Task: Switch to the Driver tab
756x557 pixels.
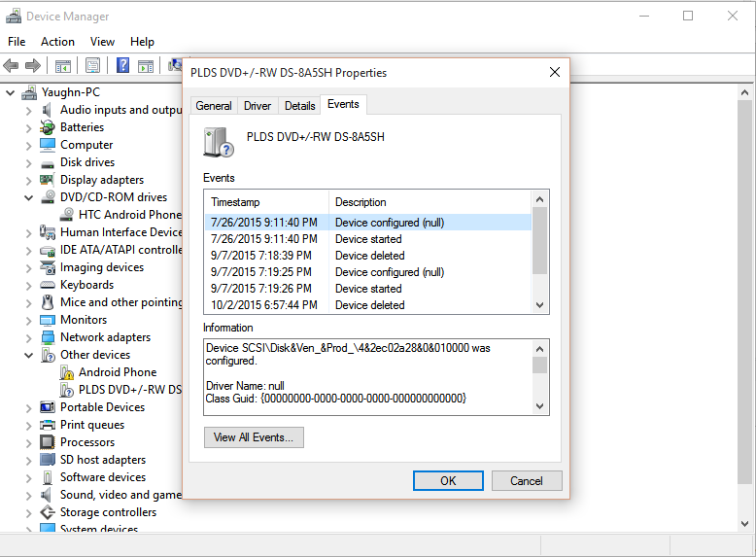Action: coord(257,106)
